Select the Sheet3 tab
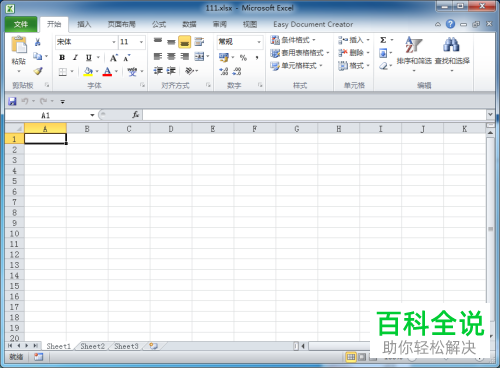This screenshot has width=500, height=368. [126, 346]
